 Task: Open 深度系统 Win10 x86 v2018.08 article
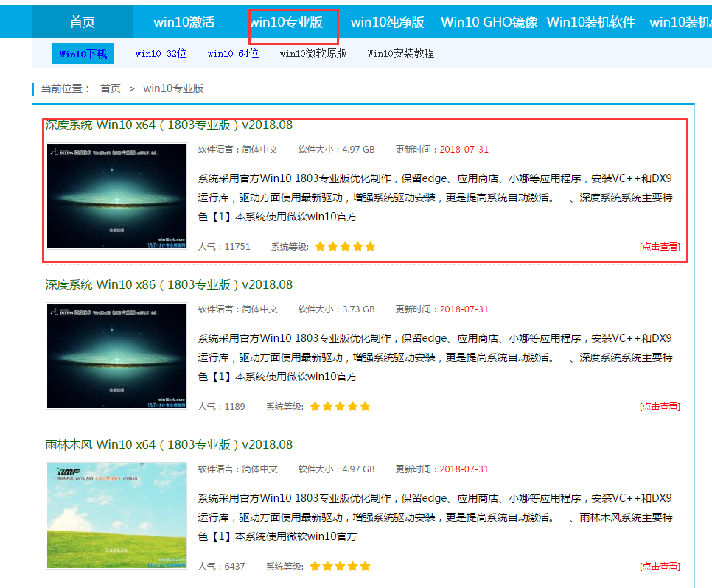[169, 284]
